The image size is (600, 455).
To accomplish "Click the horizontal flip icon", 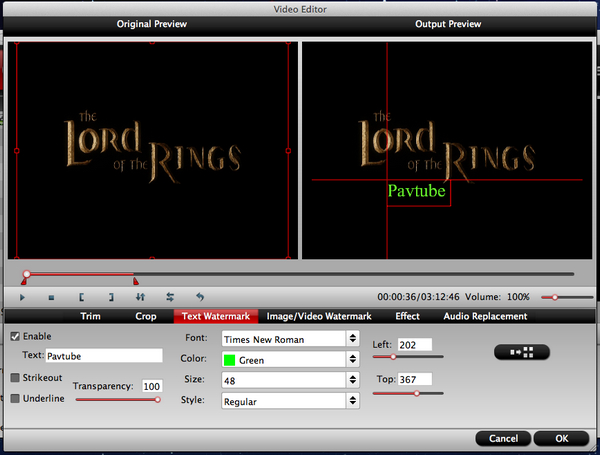I will 170,297.
